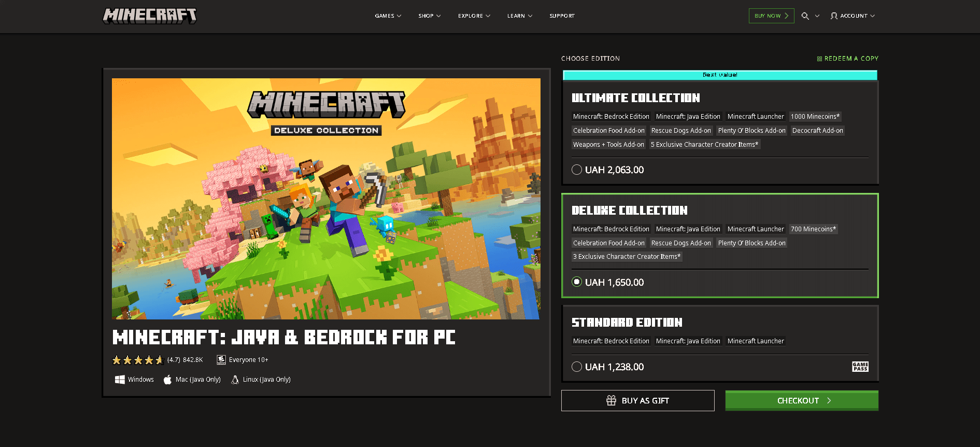Click the gift icon on Buy as Gift
Image resolution: width=980 pixels, height=447 pixels.
(612, 400)
